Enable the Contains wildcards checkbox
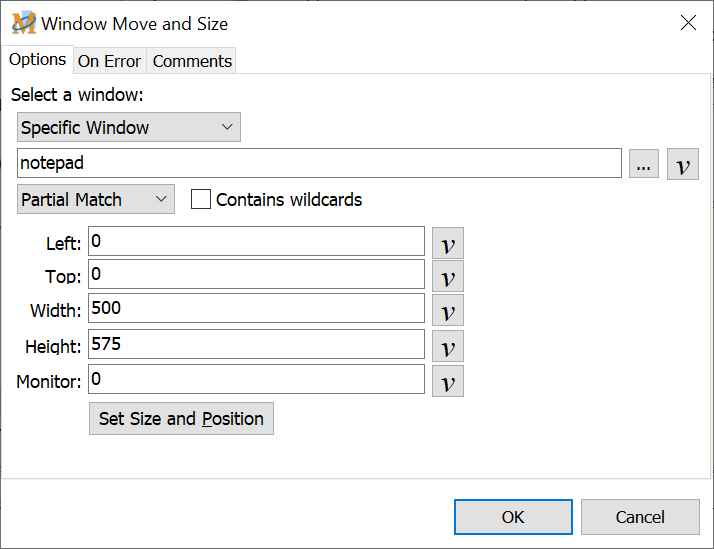 201,199
